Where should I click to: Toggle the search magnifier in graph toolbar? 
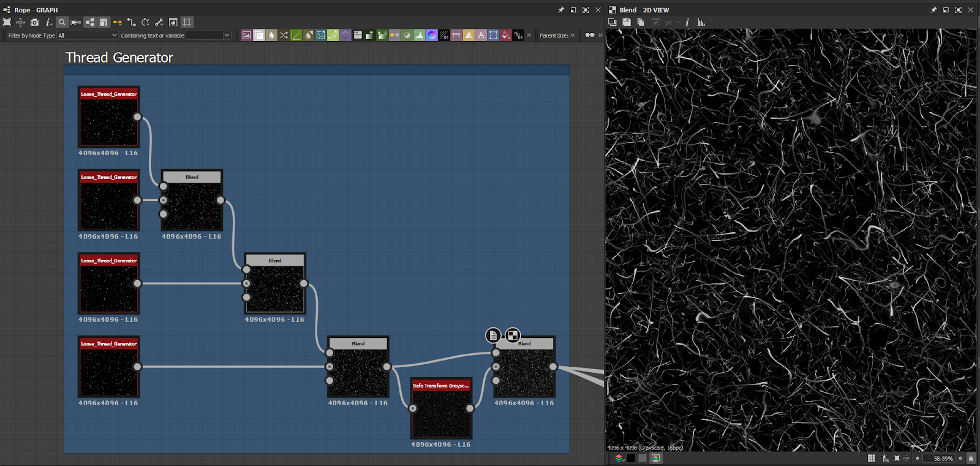tap(62, 22)
